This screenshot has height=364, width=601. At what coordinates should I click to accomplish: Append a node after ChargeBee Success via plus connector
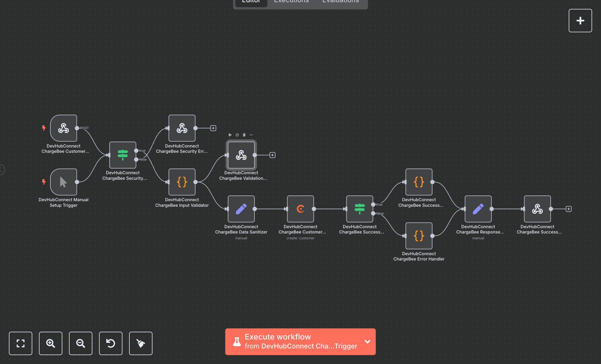point(569,209)
